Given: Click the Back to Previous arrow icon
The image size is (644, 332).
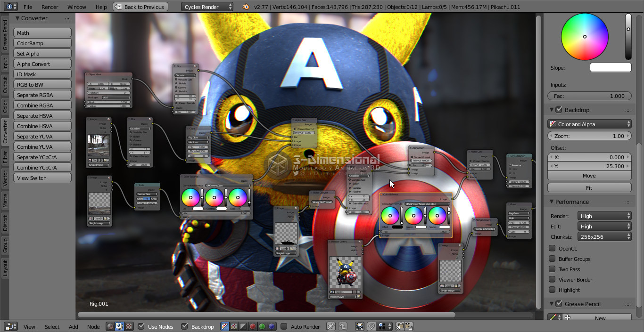Looking at the screenshot, I should [x=118, y=7].
